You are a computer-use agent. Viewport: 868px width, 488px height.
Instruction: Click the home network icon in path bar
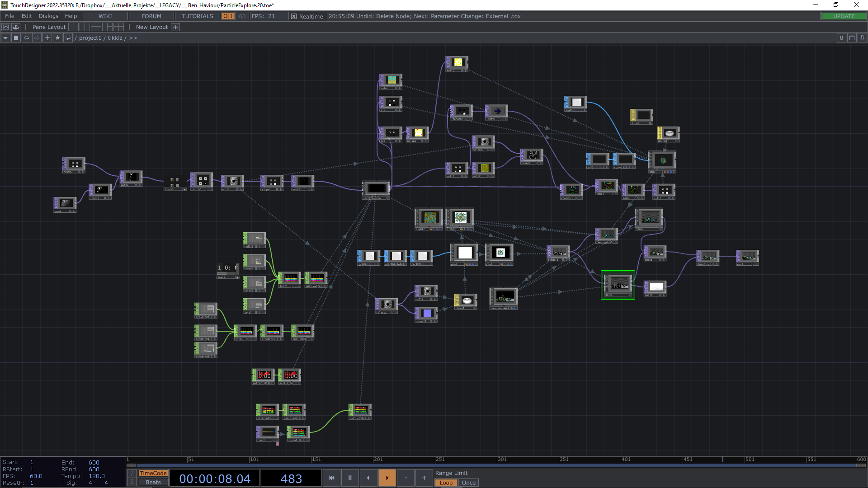click(68, 38)
